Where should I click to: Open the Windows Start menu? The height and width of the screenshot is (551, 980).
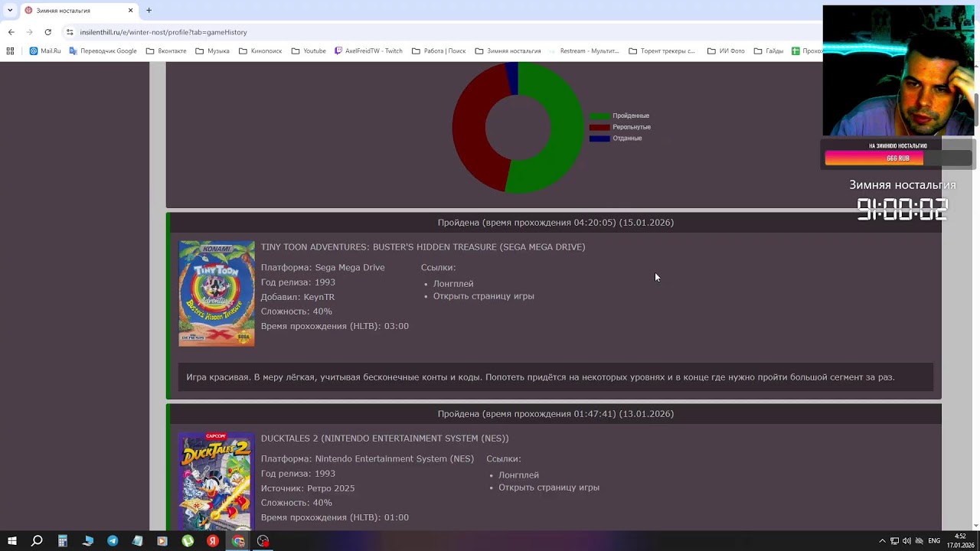click(x=12, y=541)
